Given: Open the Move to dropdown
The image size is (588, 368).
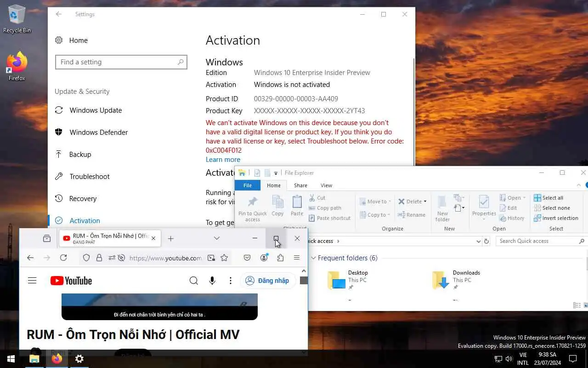Looking at the screenshot, I should click(375, 201).
